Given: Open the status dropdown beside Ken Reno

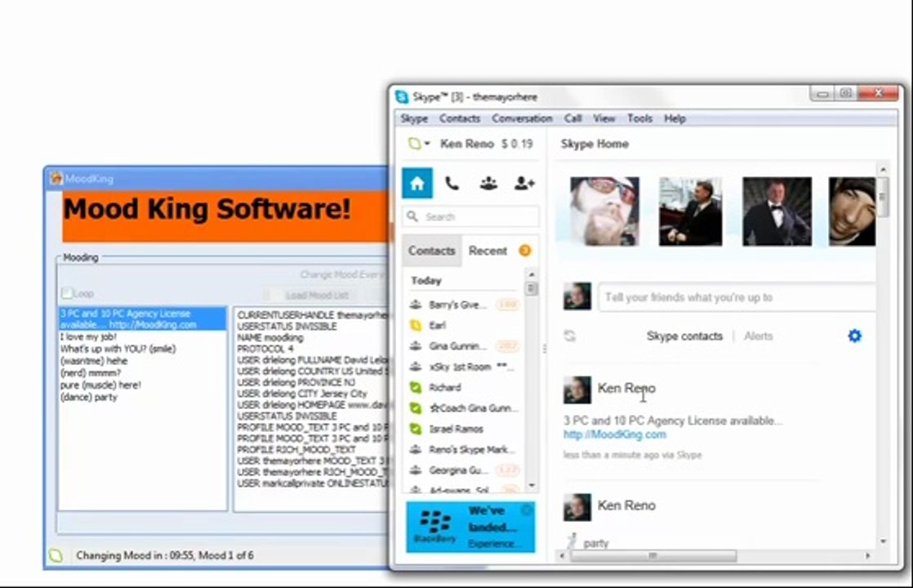Looking at the screenshot, I should pyautogui.click(x=419, y=144).
